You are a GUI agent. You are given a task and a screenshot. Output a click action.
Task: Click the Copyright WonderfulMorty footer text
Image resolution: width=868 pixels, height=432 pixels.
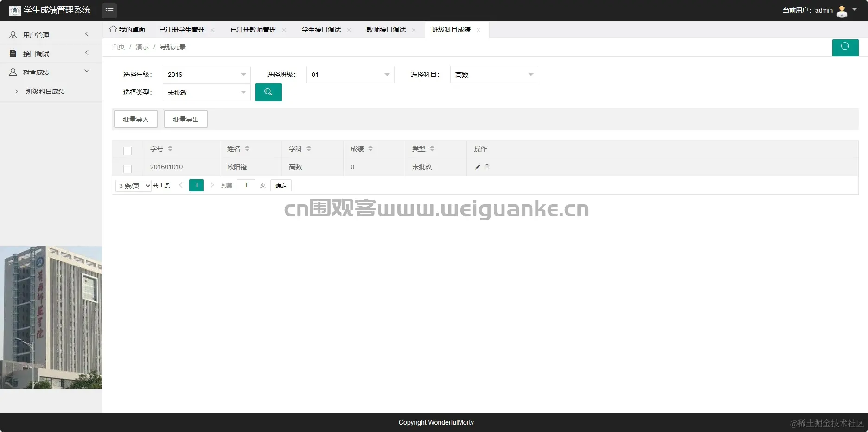coord(436,422)
